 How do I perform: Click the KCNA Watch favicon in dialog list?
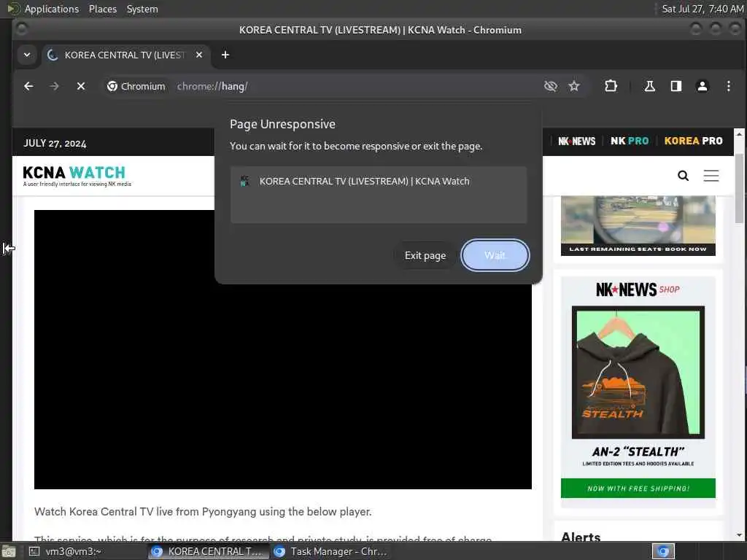tap(244, 181)
